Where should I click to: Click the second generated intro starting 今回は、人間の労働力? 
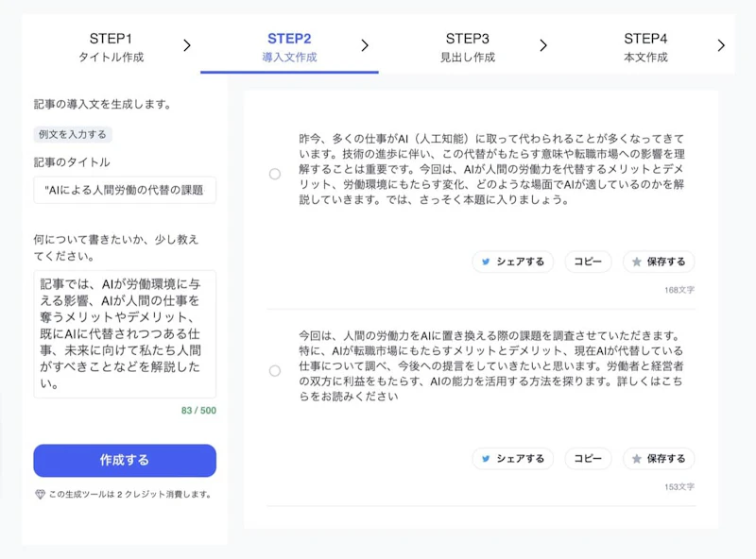click(x=491, y=365)
